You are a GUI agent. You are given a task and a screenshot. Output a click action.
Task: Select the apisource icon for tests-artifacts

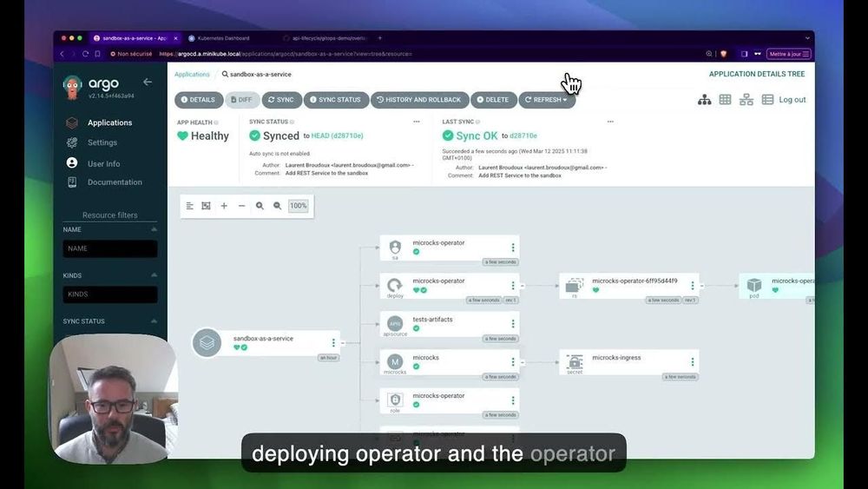click(x=395, y=323)
